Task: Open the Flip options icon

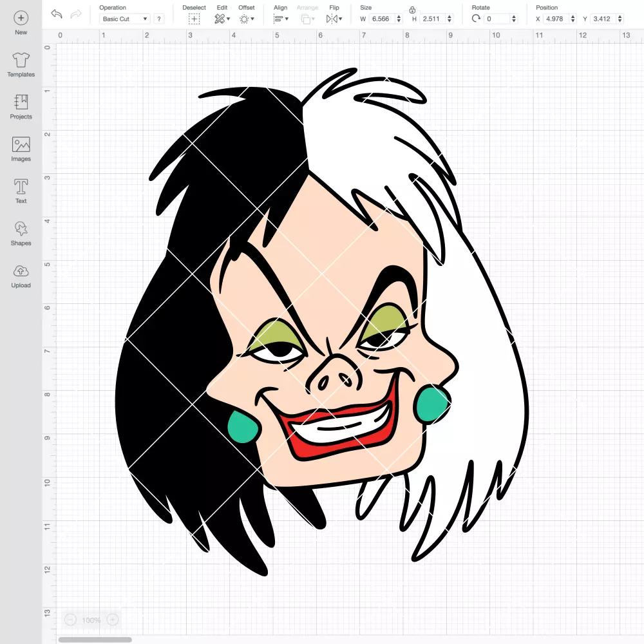Action: [x=332, y=19]
